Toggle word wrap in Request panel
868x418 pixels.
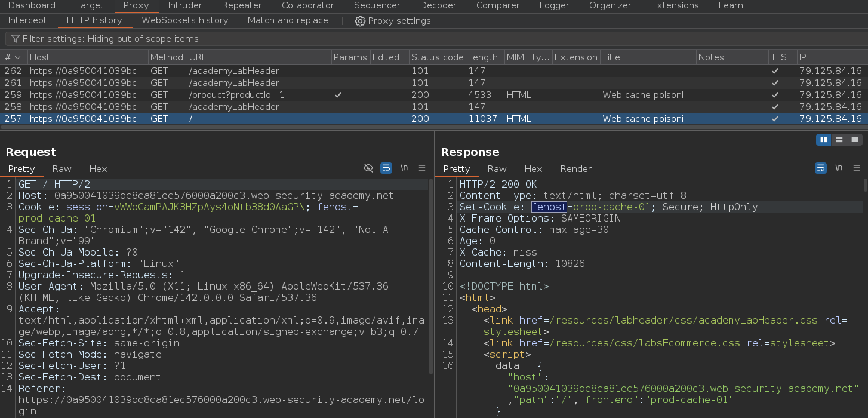(386, 168)
